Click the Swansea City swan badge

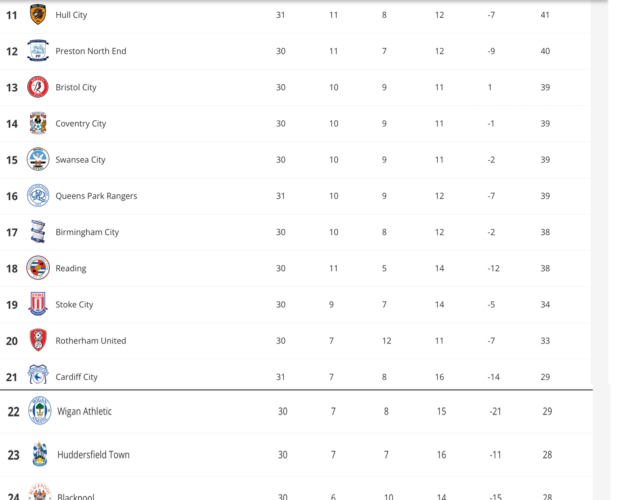[38, 159]
